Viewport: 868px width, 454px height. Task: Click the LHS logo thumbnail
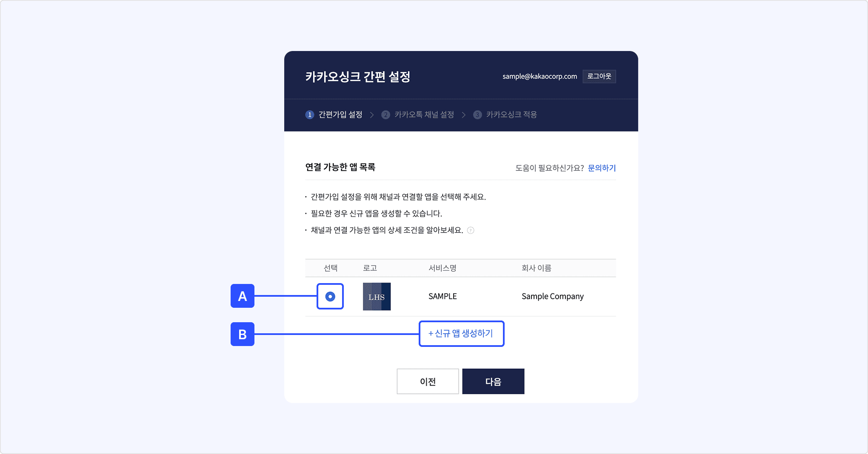[x=377, y=296]
